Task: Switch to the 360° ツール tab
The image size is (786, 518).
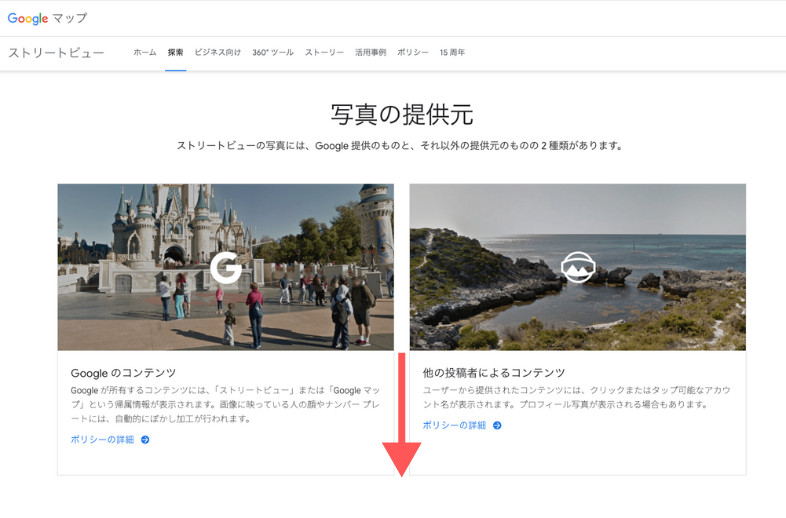Action: coord(273,52)
